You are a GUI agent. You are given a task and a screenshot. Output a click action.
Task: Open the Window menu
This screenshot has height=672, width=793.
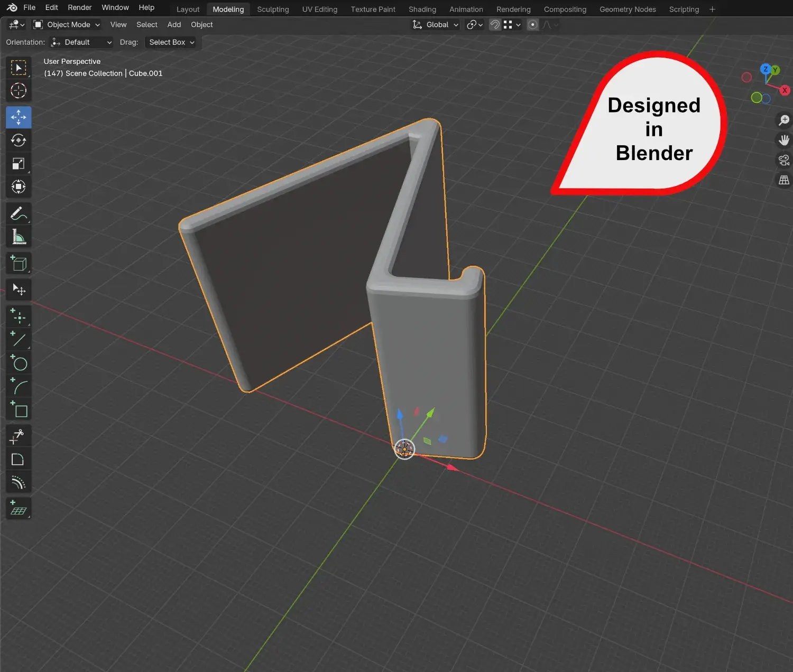coord(115,7)
